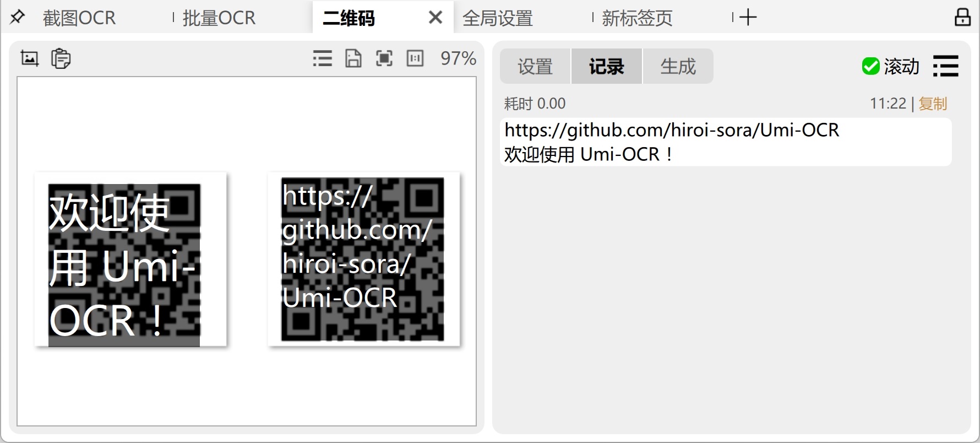Copy the record via 复制 link
Viewport: 980px width, 443px height.
(x=933, y=104)
